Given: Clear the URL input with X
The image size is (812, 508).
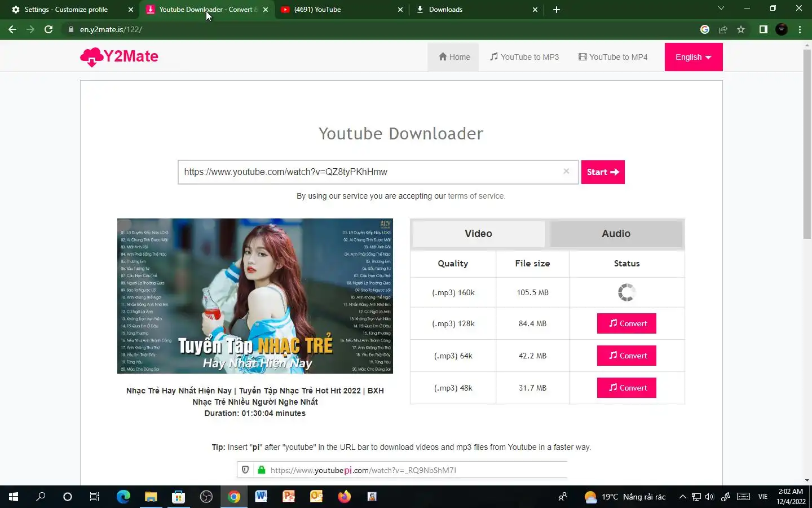Looking at the screenshot, I should pos(566,171).
